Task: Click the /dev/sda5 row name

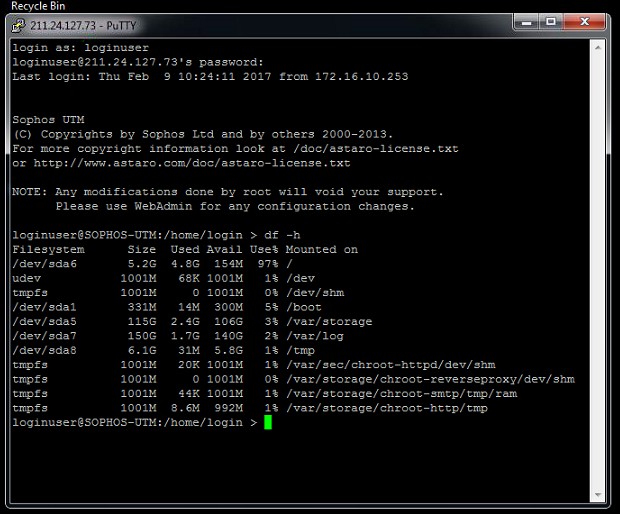Action: [x=44, y=321]
